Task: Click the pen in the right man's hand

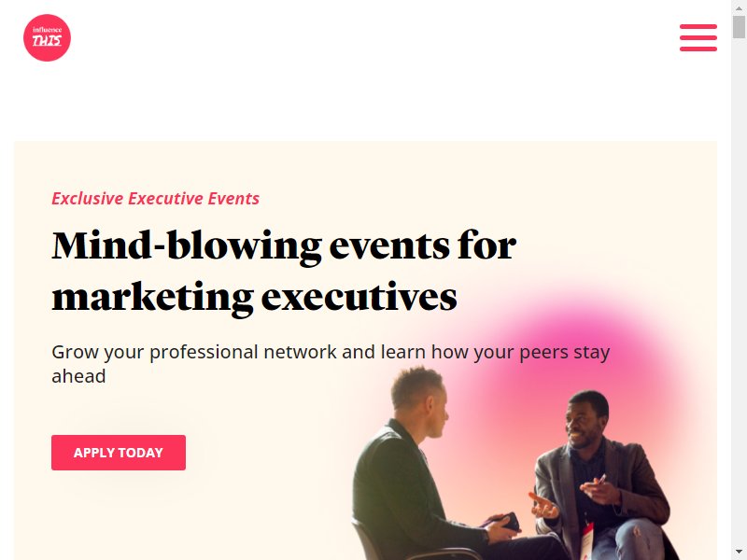Action: point(601,478)
